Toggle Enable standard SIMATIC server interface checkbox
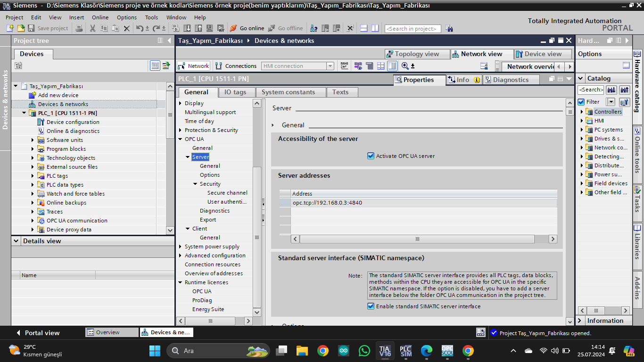The height and width of the screenshot is (362, 644). pos(371,306)
